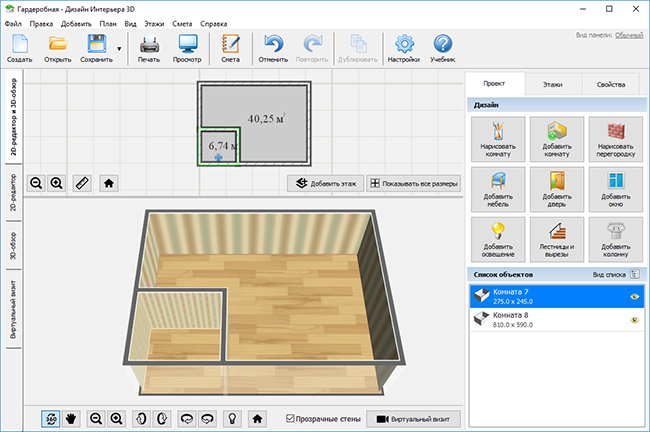Open the Сохранить dropdown arrow

(x=120, y=47)
